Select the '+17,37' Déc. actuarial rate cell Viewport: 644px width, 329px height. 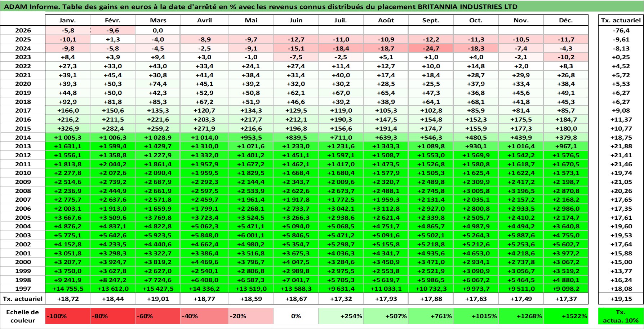coord(566,299)
